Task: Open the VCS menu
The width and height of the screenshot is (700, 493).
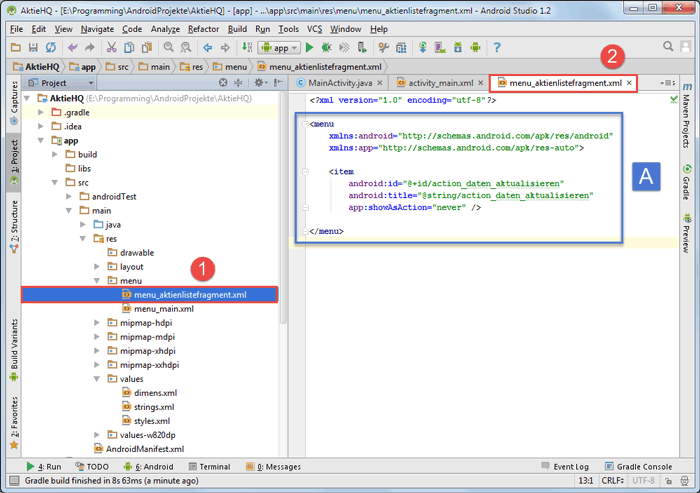Action: pyautogui.click(x=314, y=29)
